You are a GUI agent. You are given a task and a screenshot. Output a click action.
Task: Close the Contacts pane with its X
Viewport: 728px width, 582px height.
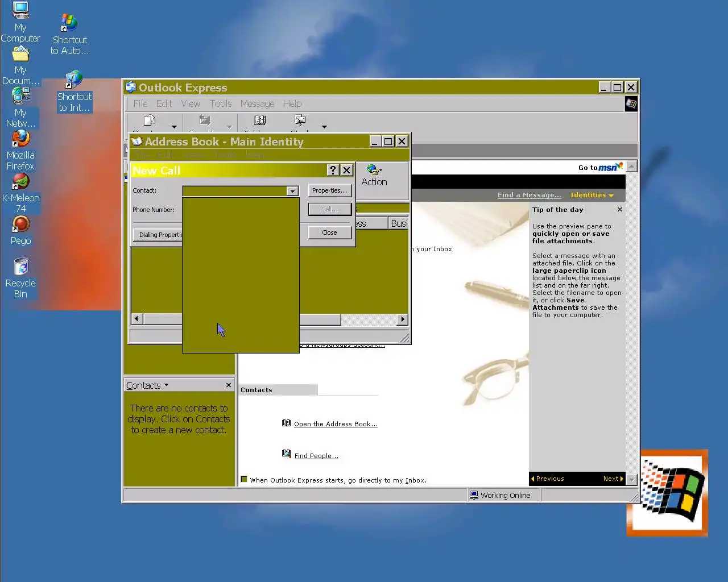229,385
